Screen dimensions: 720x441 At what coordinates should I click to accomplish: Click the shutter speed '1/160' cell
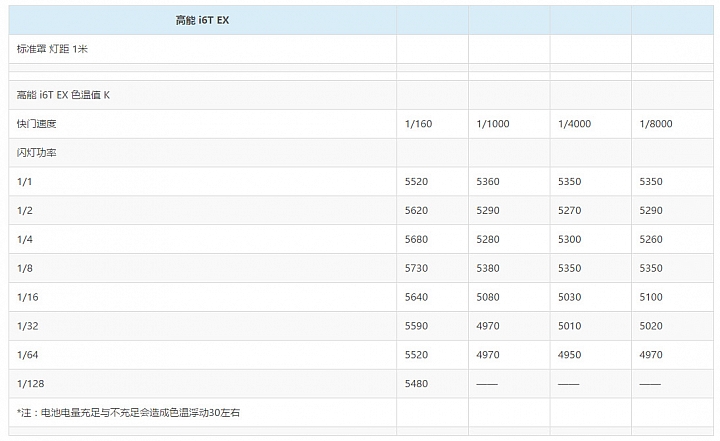coord(418,124)
